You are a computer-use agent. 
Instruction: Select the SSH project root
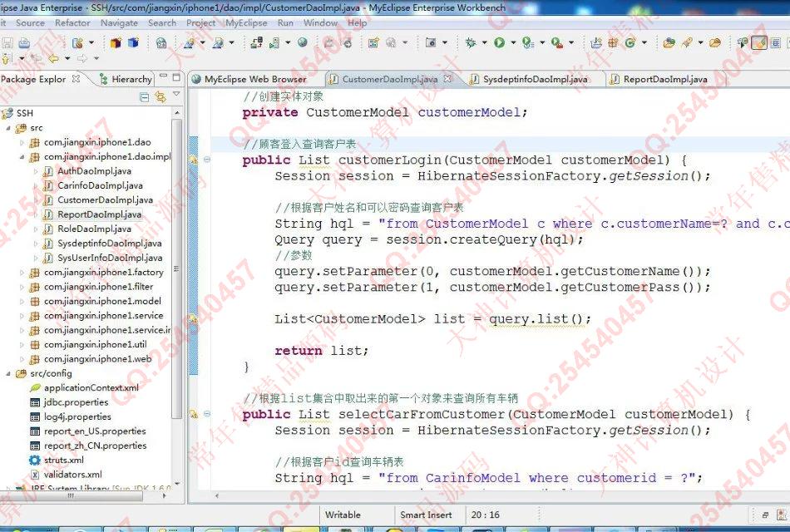point(24,113)
